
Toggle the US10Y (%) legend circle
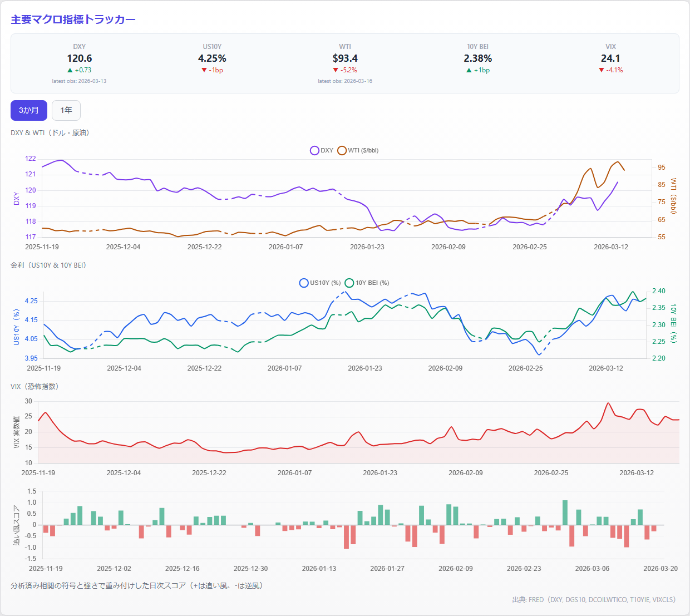click(304, 283)
